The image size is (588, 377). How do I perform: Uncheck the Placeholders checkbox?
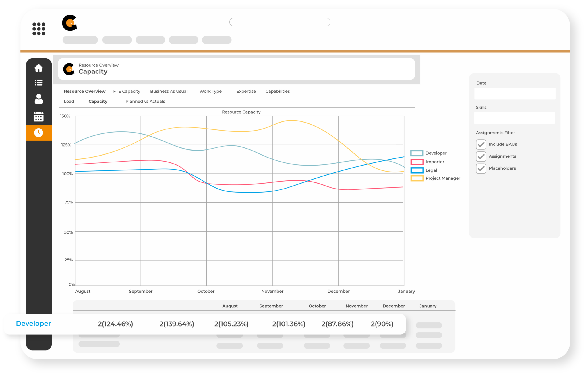click(481, 168)
